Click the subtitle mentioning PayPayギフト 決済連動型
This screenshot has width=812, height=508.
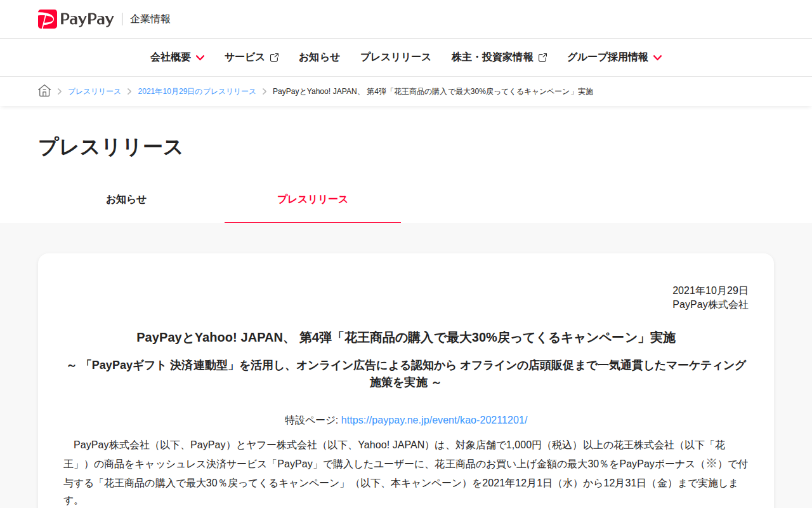pos(406,373)
